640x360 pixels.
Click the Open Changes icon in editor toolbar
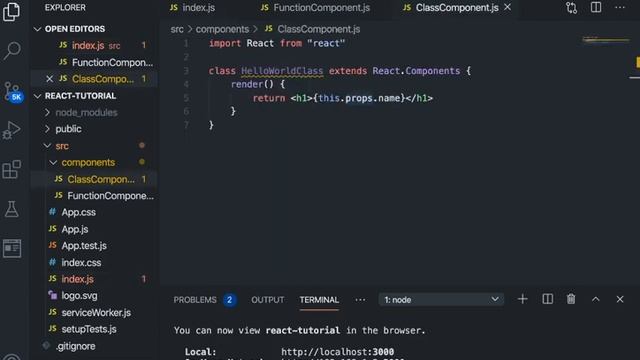(x=571, y=8)
